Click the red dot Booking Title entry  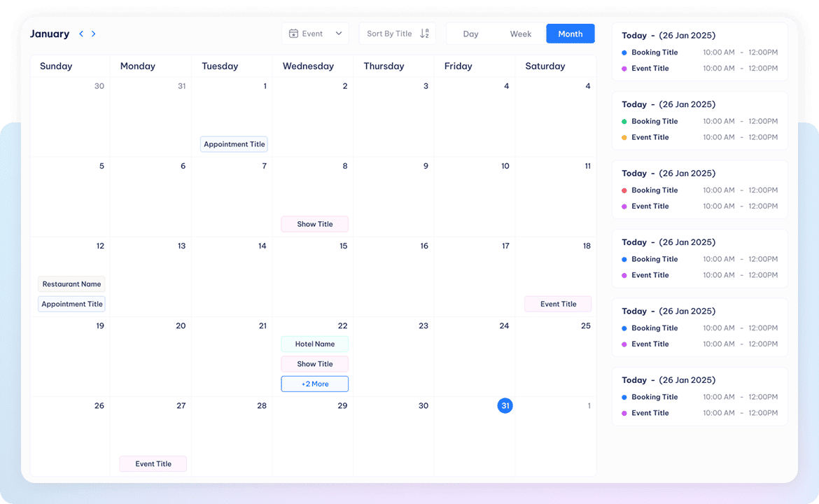[x=654, y=190]
